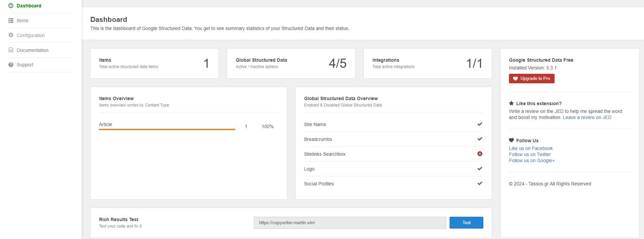This screenshot has width=644, height=239.
Task: Enable the Sitelinks Searchbox red status icon
Action: (480, 154)
